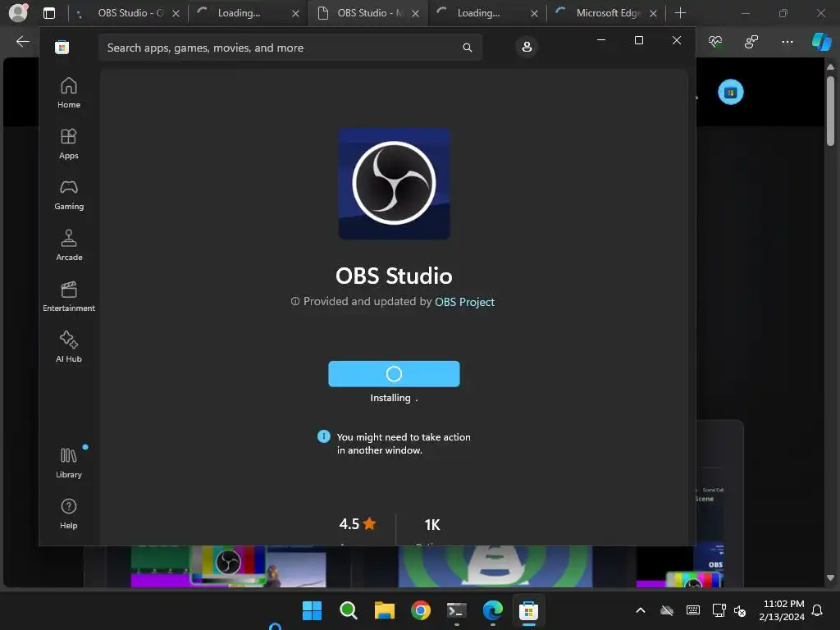The width and height of the screenshot is (840, 630).
Task: Click the search magnifier in Store
Action: (x=467, y=48)
